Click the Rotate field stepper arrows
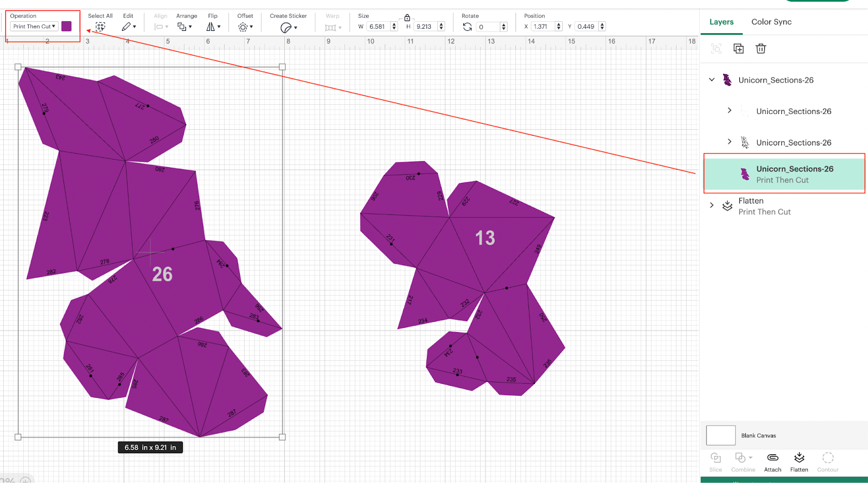868x483 pixels. click(x=503, y=27)
